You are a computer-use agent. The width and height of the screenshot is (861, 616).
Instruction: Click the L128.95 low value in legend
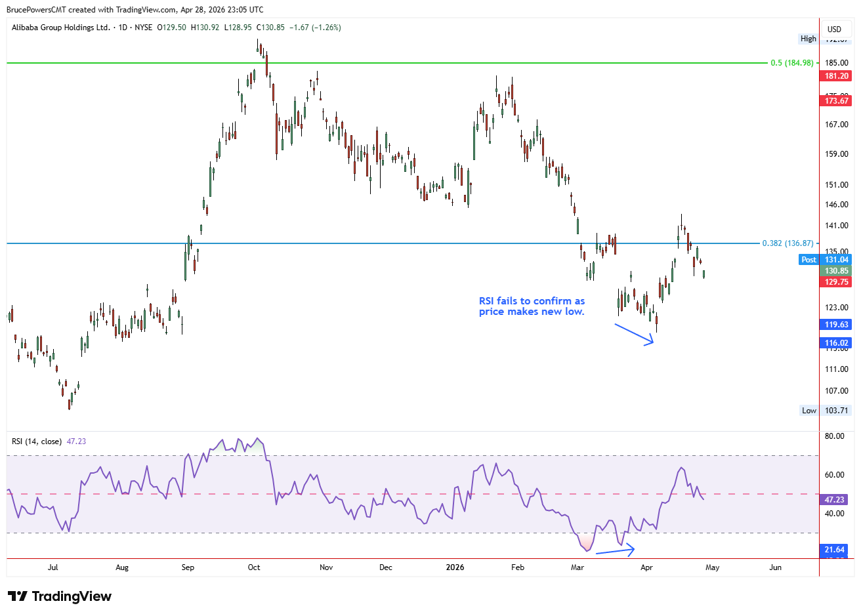[238, 28]
